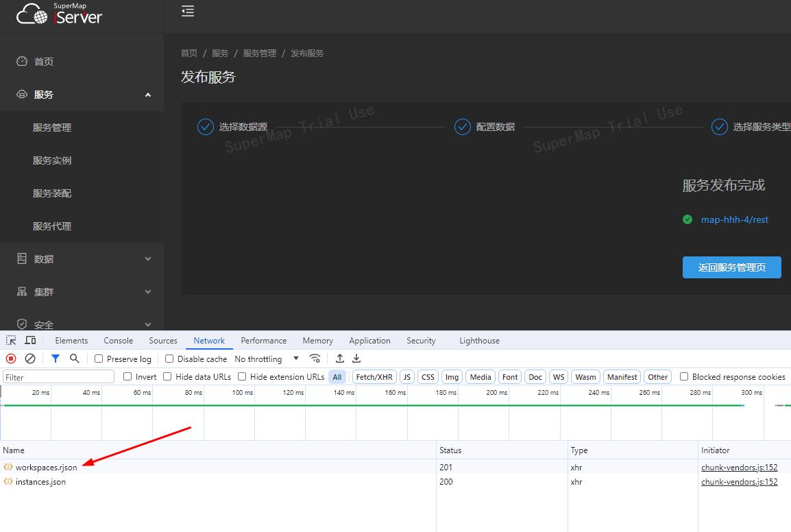Screen dimensions: 791x532
Task: Click the network overview timeline bar
Action: (395, 413)
